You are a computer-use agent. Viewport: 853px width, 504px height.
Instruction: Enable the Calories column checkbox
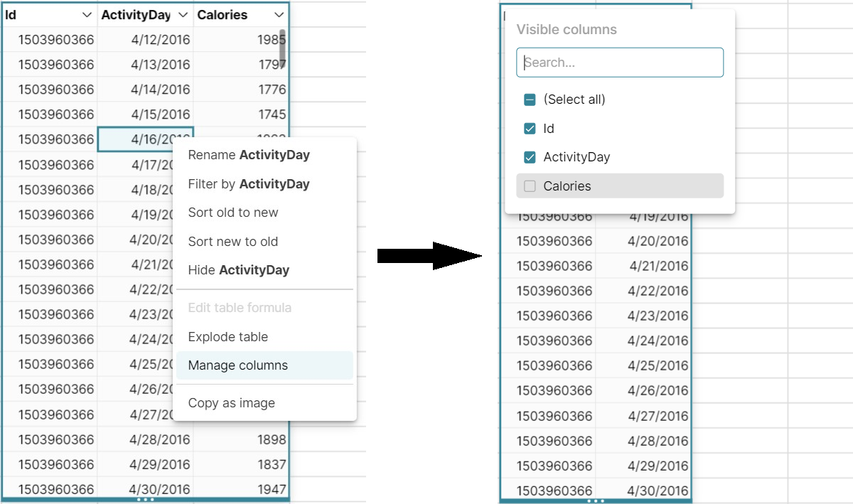pos(530,186)
